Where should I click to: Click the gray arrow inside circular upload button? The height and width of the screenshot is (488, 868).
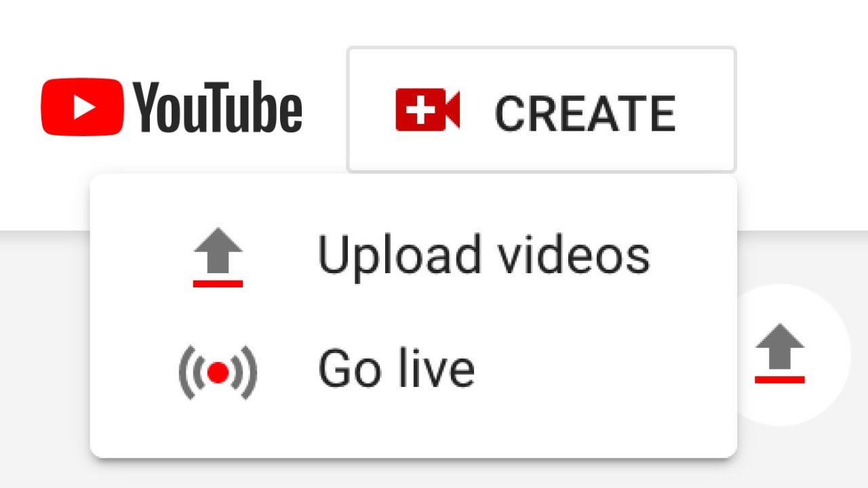(x=780, y=346)
